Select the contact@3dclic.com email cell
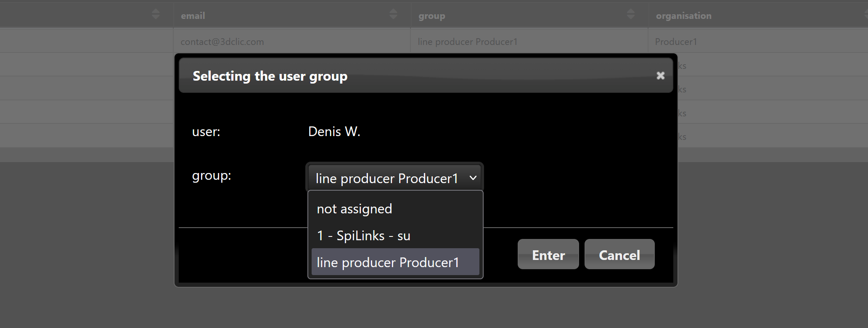This screenshot has width=868, height=328. point(222,42)
